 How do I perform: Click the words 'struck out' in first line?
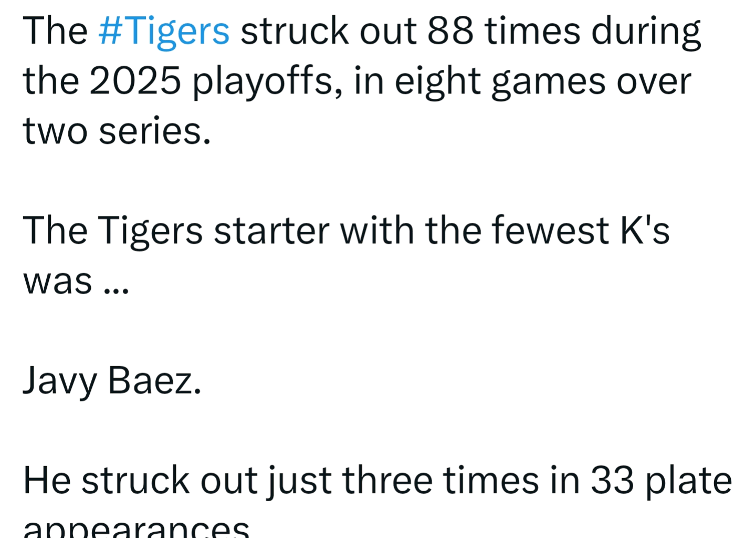(x=328, y=31)
